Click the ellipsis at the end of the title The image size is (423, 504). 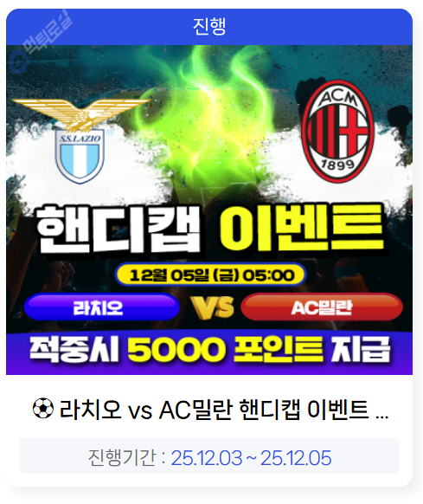click(x=381, y=417)
